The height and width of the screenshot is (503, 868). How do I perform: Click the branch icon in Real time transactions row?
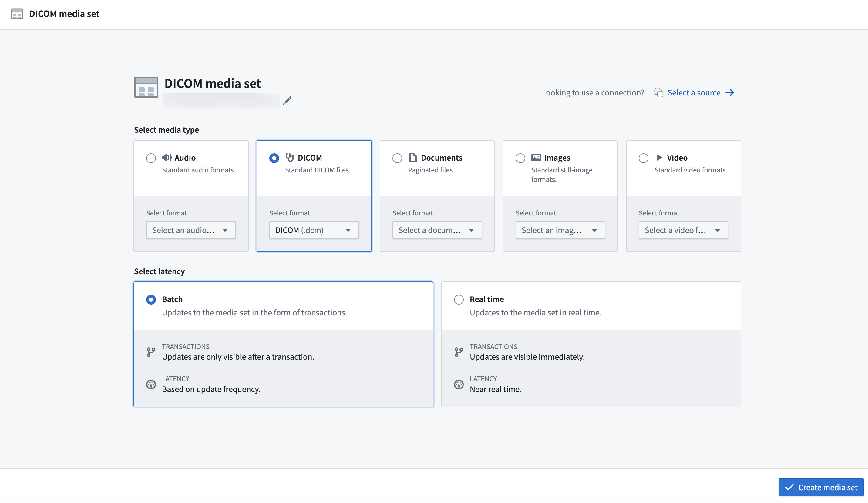click(x=459, y=352)
